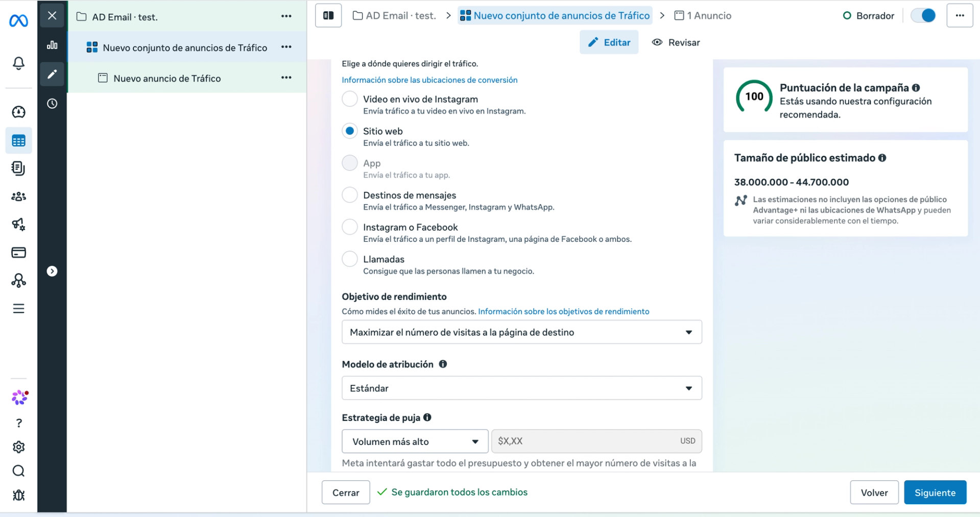Screen dimensions: 980x517
Task: Click the Meta logo icon
Action: coord(18,20)
